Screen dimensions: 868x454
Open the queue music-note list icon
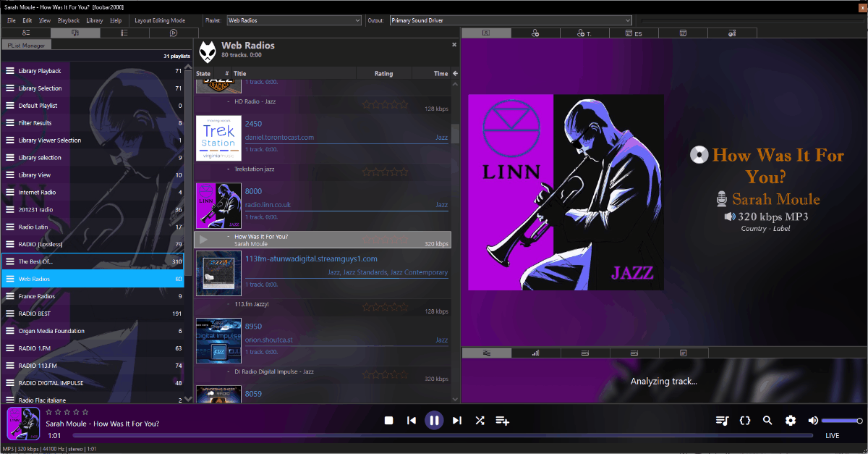click(722, 421)
